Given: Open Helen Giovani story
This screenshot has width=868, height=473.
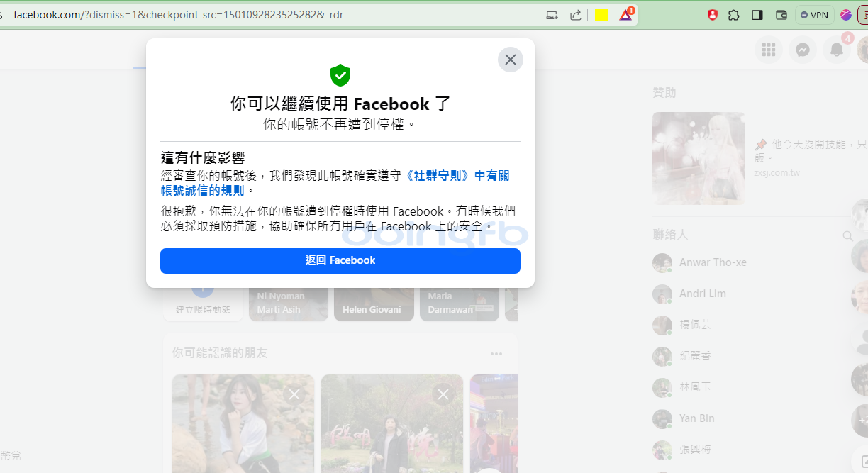Looking at the screenshot, I should pos(374,304).
